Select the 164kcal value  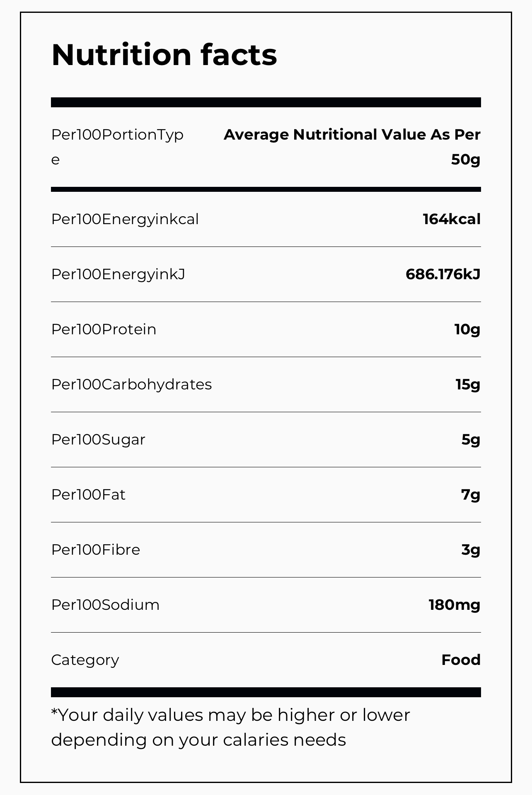tap(451, 219)
